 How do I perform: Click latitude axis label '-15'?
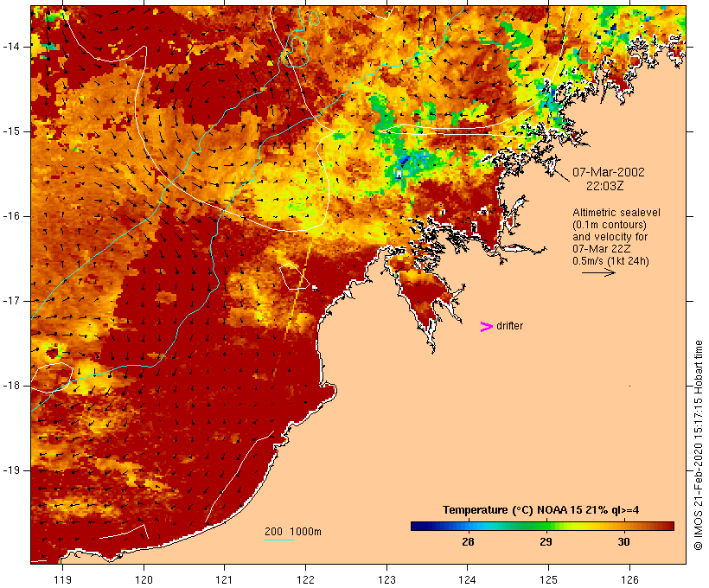click(11, 131)
